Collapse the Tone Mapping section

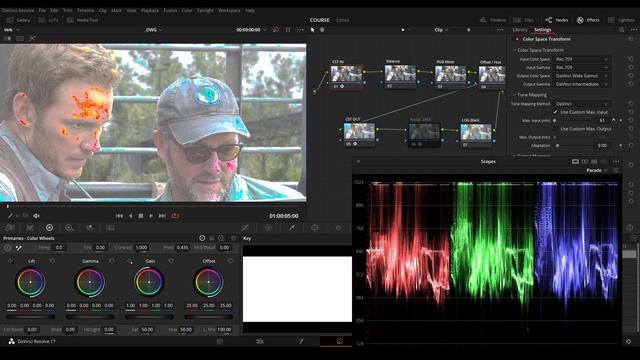[514, 95]
